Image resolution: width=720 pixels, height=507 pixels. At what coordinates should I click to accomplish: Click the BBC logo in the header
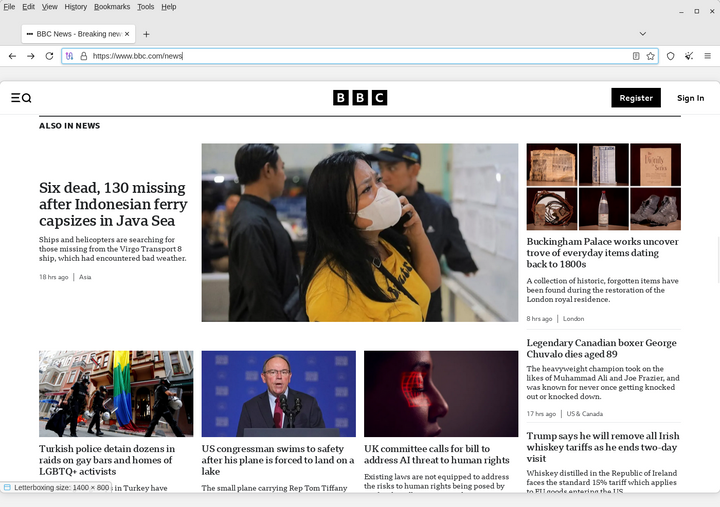[x=360, y=98]
